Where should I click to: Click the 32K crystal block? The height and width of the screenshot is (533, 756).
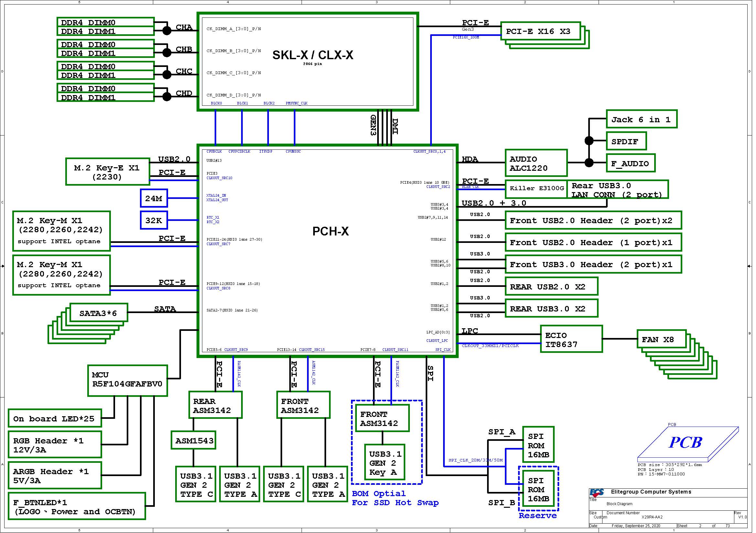coord(154,220)
